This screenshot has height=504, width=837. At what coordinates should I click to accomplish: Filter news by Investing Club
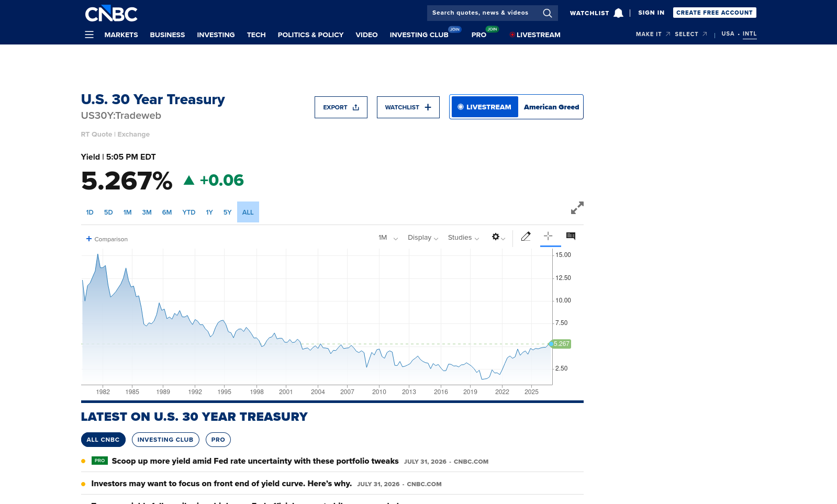pos(165,440)
